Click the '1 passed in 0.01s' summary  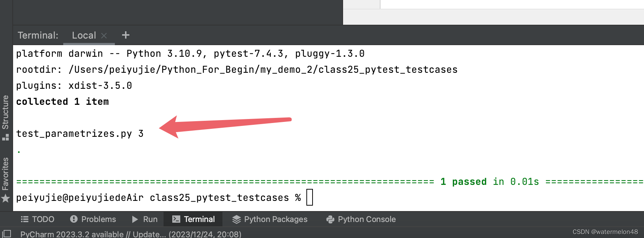tap(490, 182)
